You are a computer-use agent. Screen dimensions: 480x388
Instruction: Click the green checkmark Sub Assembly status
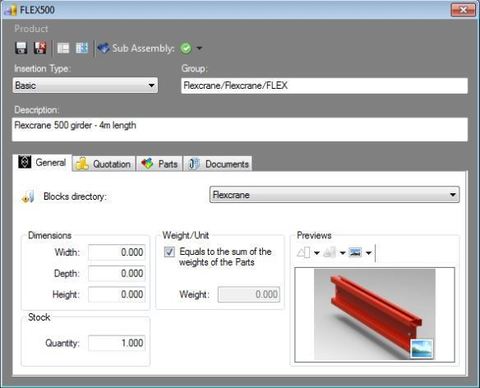pyautogui.click(x=186, y=48)
